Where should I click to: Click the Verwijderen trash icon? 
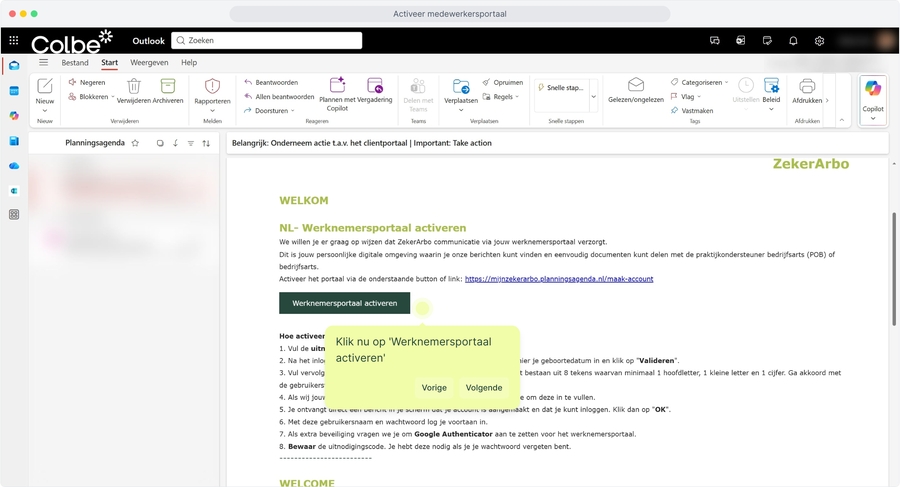click(134, 88)
